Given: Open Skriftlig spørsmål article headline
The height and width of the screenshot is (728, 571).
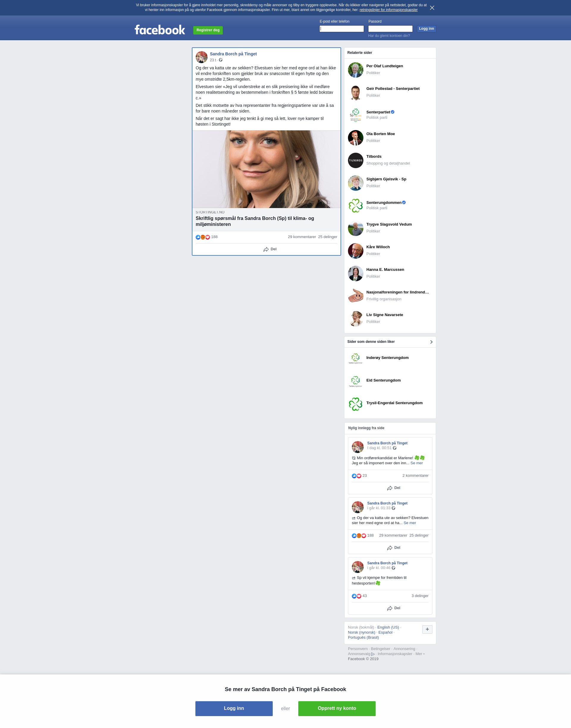Looking at the screenshot, I should tap(255, 221).
